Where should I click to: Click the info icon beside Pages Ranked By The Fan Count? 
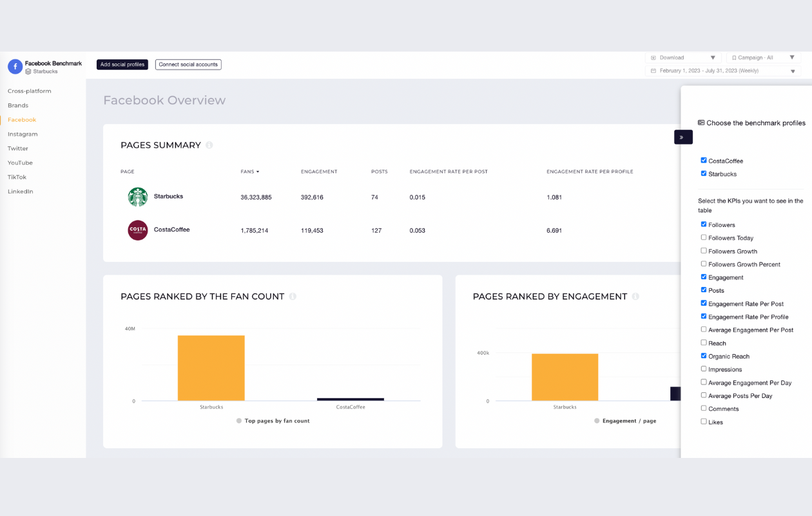click(x=293, y=297)
